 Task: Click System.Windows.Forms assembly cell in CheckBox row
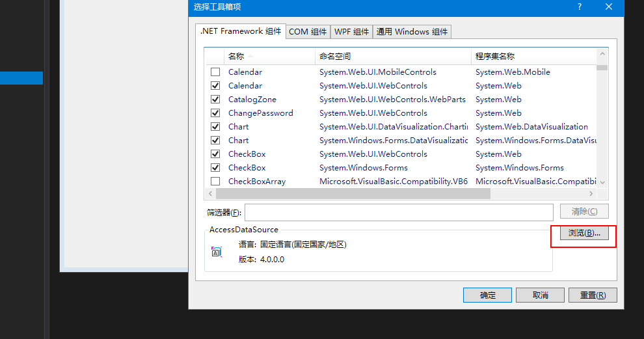520,168
